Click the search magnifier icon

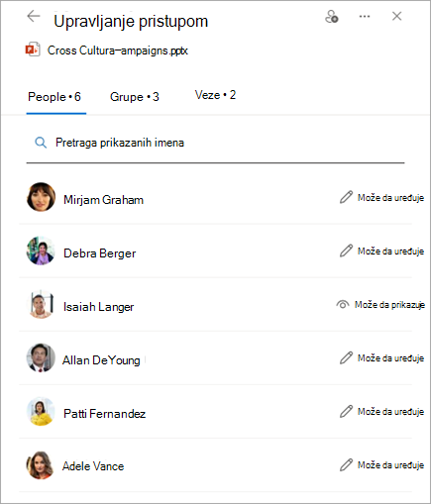point(41,143)
